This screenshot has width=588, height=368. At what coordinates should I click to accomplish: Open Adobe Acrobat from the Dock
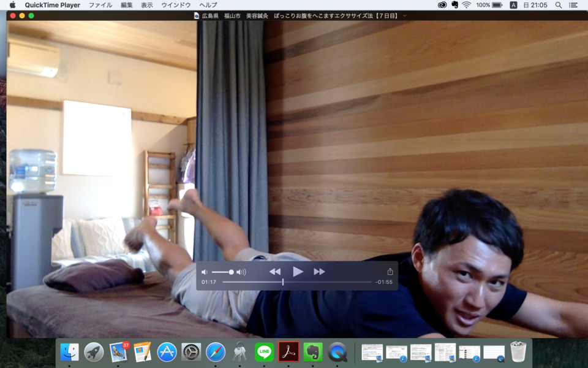pos(288,352)
